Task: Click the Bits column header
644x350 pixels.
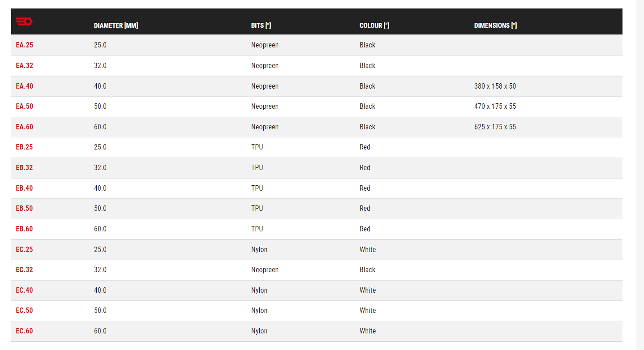Action: 261,26
